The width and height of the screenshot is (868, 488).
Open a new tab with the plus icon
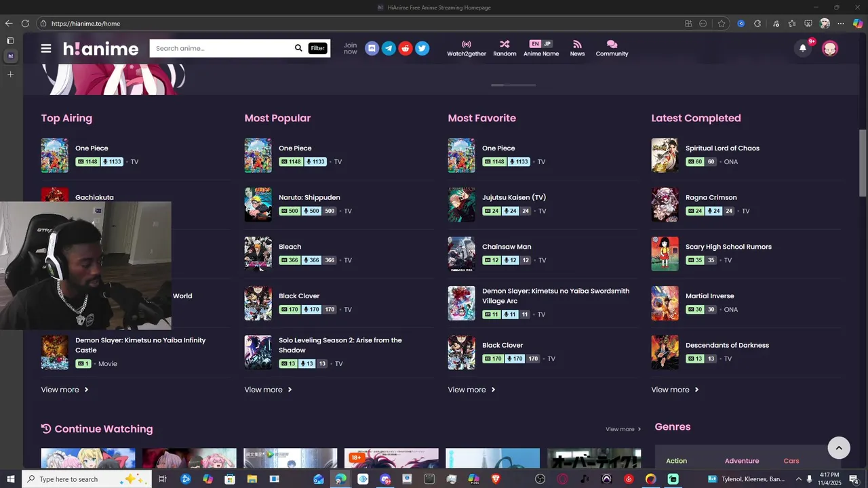10,74
